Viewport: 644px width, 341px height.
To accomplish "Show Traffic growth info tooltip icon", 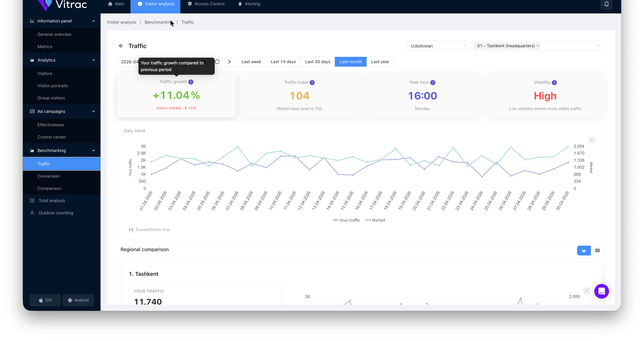I will tap(191, 82).
